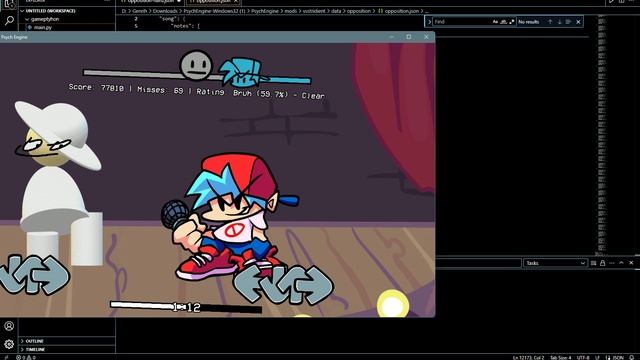Click the editor minimap
Viewport: 640px width, 360px height.
pos(602,135)
